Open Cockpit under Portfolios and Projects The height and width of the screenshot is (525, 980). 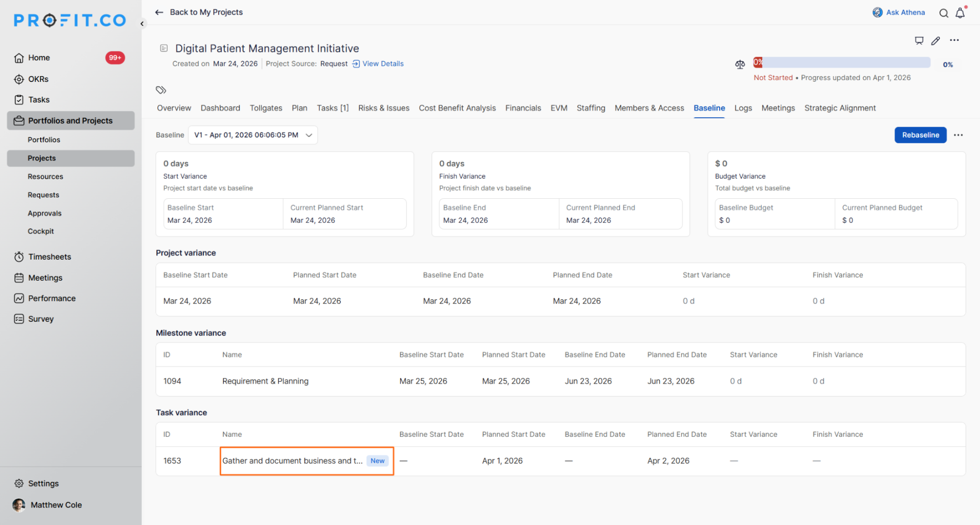(x=41, y=231)
